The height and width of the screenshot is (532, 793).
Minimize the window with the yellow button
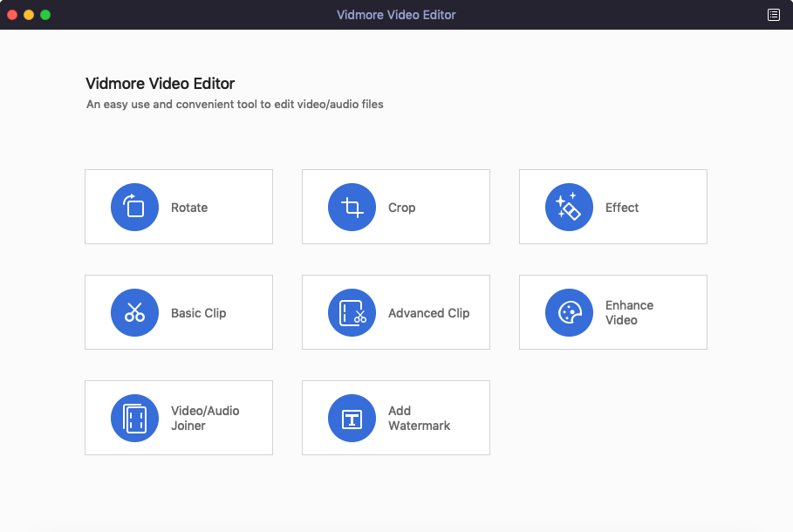tap(29, 15)
